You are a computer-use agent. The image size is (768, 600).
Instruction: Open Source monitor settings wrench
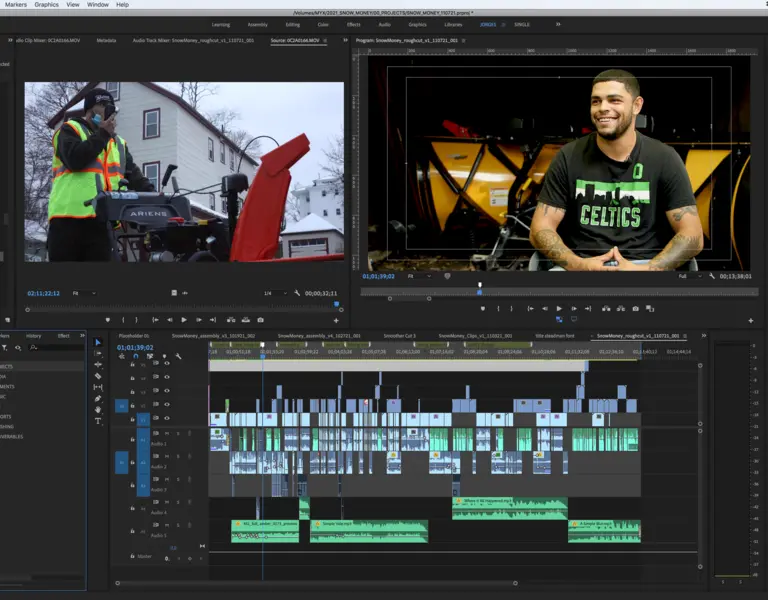pyautogui.click(x=297, y=293)
